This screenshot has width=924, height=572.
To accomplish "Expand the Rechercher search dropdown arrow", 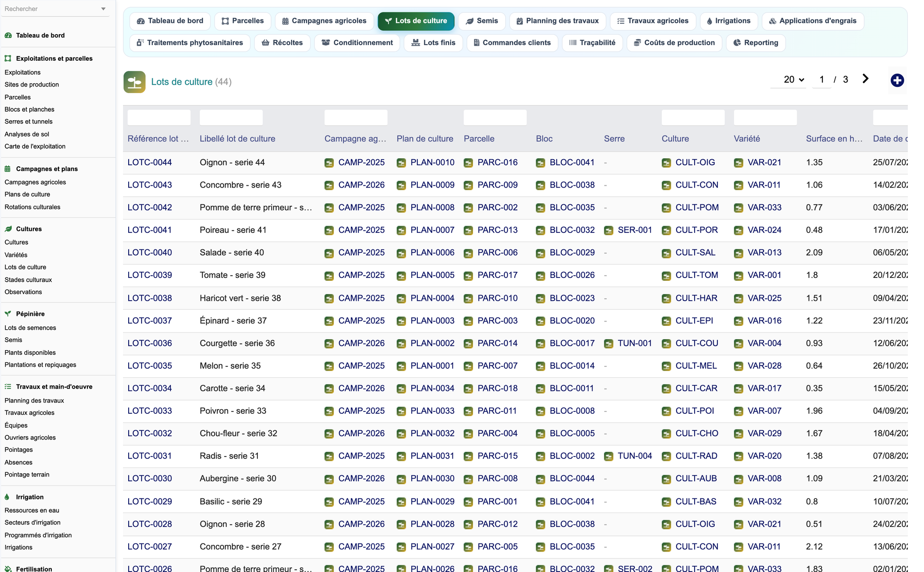I will [104, 9].
